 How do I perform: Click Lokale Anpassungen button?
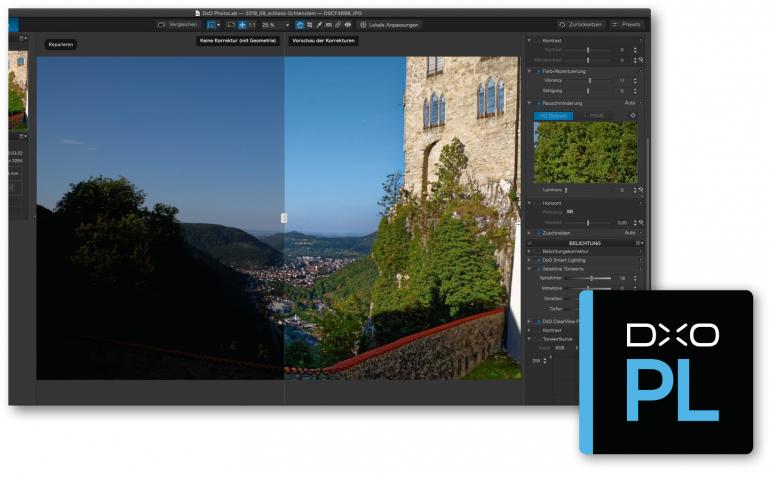point(389,25)
